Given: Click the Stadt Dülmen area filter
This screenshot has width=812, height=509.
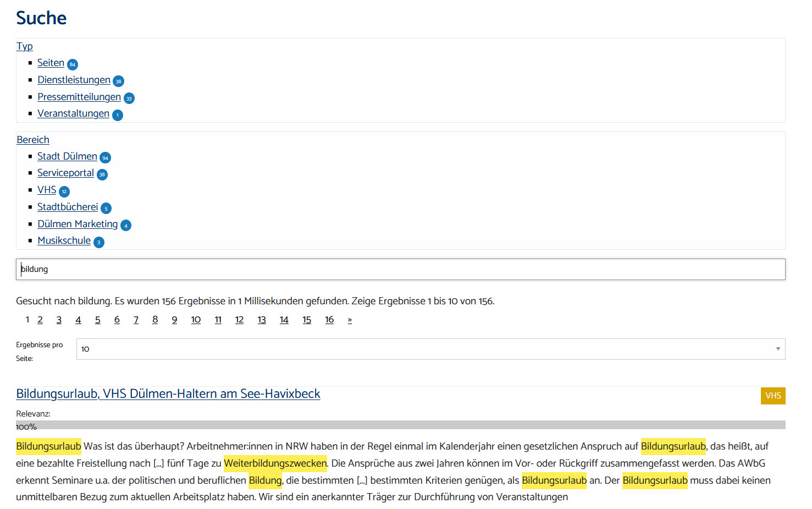Looking at the screenshot, I should tap(67, 157).
